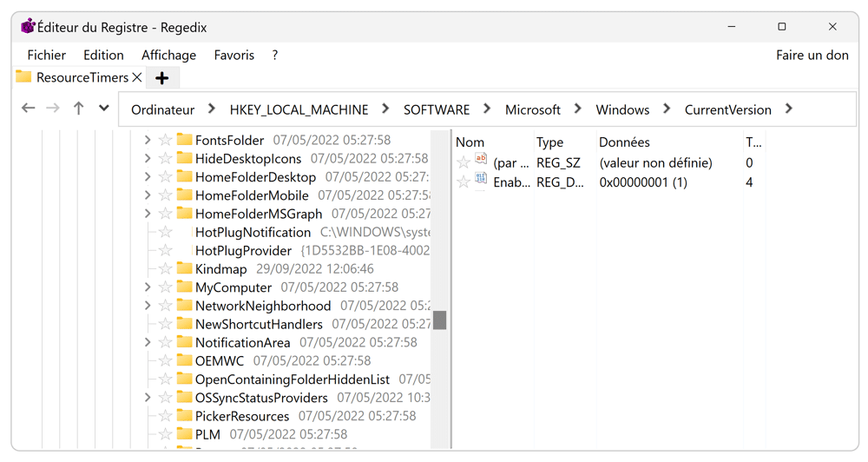
Task: Favorite HideDesktopIcons with its star
Action: click(165, 158)
